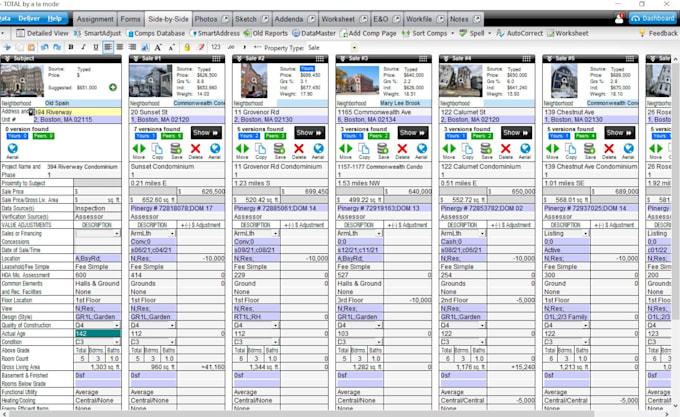The width and height of the screenshot is (680, 417).
Task: Open the Worksheet tab
Action: [344, 19]
